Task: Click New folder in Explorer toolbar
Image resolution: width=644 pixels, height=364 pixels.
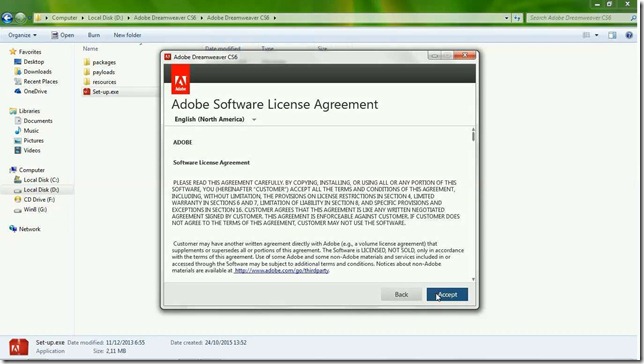Action: point(127,35)
